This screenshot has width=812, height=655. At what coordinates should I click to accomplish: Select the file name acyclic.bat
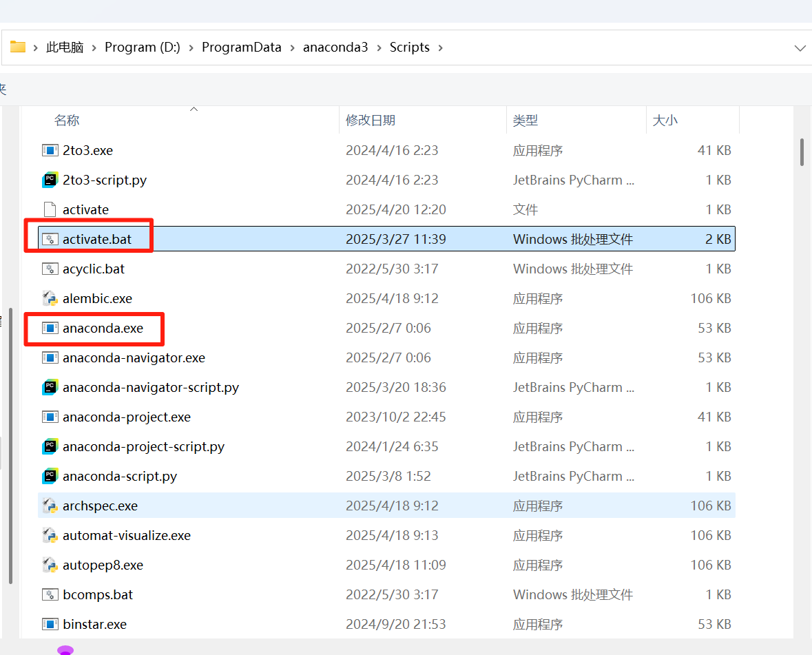click(93, 269)
